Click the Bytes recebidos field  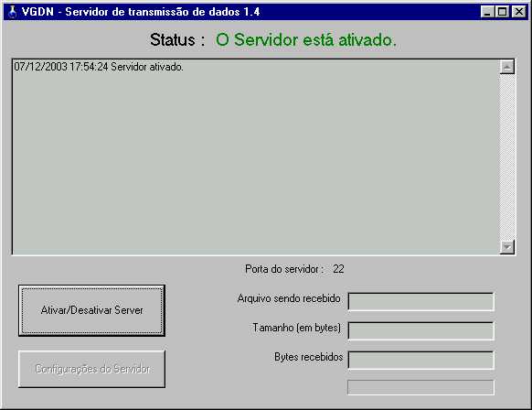click(420, 360)
